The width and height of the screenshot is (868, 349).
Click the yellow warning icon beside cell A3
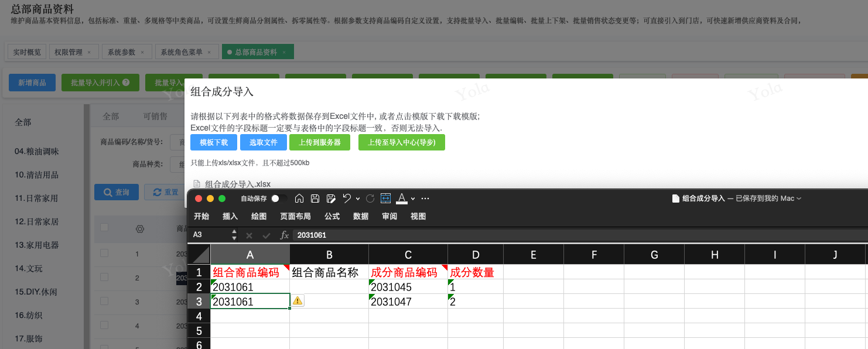pos(298,301)
